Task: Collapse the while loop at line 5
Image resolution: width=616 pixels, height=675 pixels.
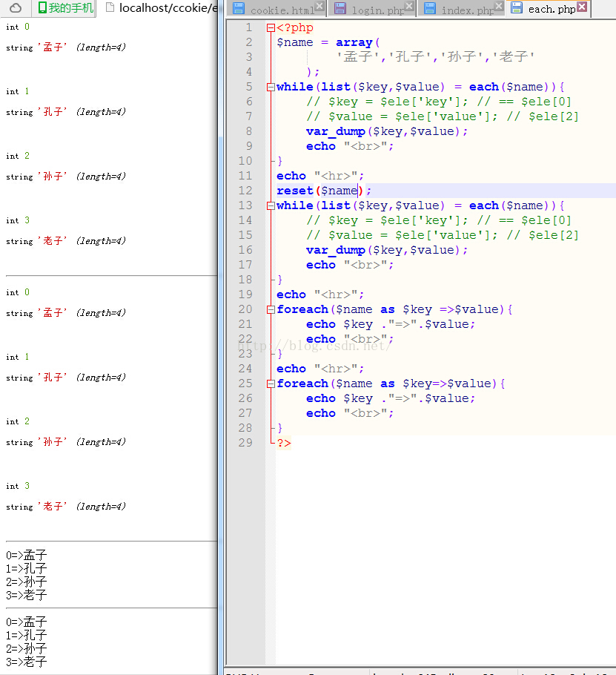Action: point(271,87)
